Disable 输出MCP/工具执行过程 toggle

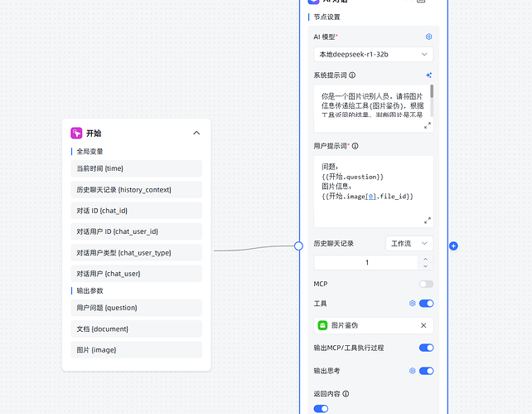point(426,348)
